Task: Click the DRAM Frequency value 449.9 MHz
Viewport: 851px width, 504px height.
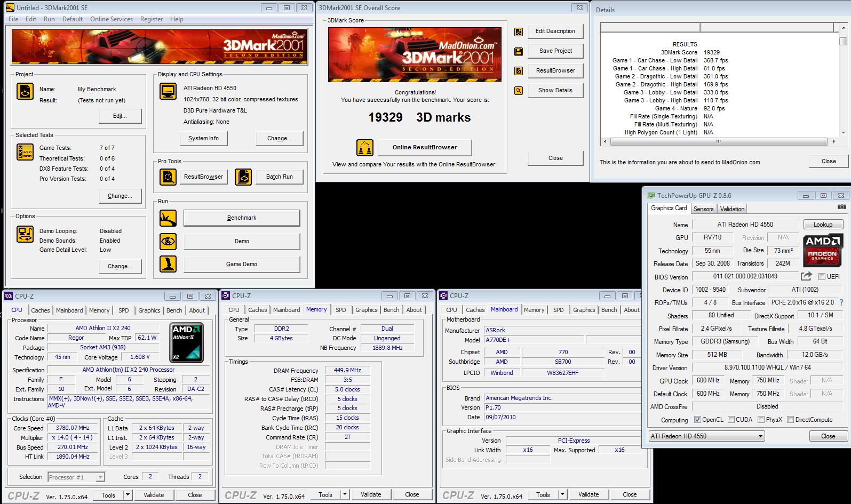Action: [x=347, y=370]
